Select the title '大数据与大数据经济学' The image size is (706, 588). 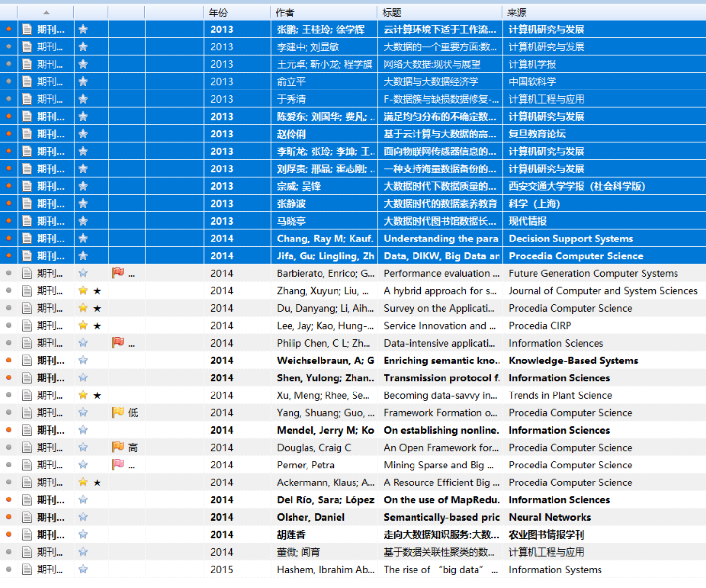(x=431, y=82)
